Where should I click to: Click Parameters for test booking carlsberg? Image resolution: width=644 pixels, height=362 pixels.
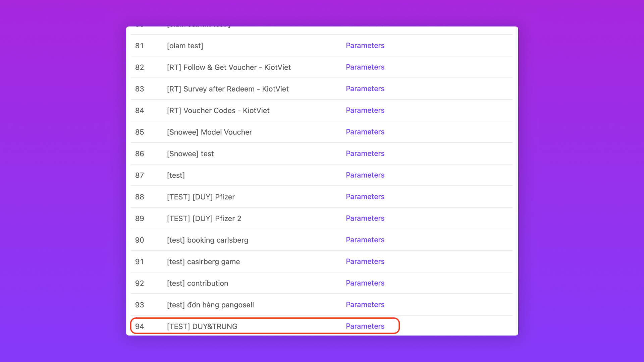click(365, 240)
